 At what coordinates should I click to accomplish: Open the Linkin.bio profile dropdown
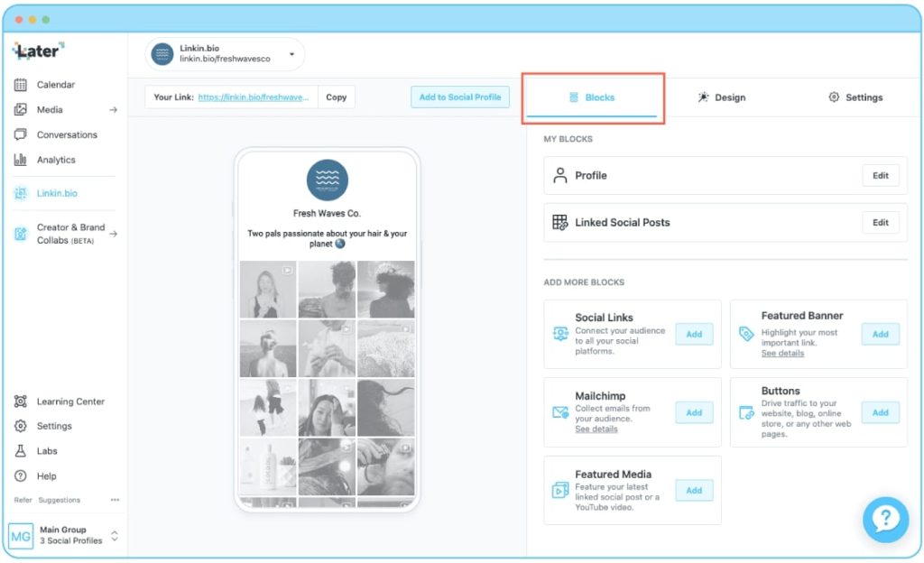coord(291,54)
